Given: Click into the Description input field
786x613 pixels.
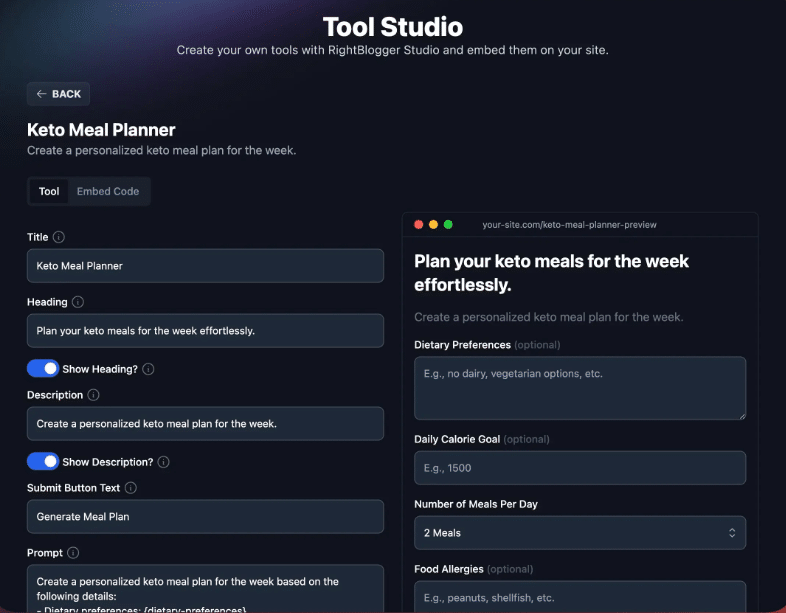Looking at the screenshot, I should pyautogui.click(x=206, y=424).
